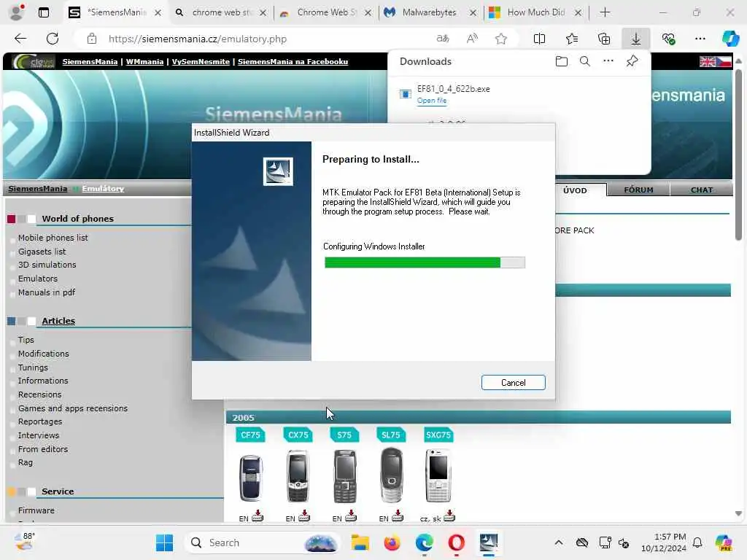Screen dimensions: 747x560
Task: Download the SXG75 cz, sk emulator icon
Action: pyautogui.click(x=449, y=516)
